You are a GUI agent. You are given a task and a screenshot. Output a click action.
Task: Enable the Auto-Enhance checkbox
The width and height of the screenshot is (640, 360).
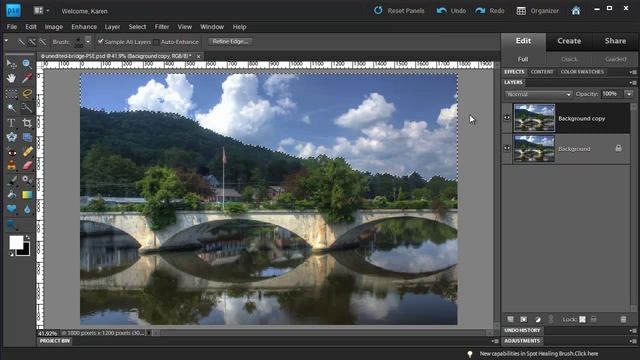coord(157,42)
